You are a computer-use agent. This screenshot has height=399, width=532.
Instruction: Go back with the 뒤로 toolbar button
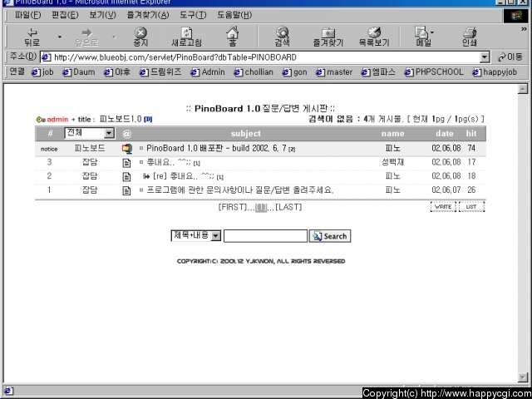[32, 37]
